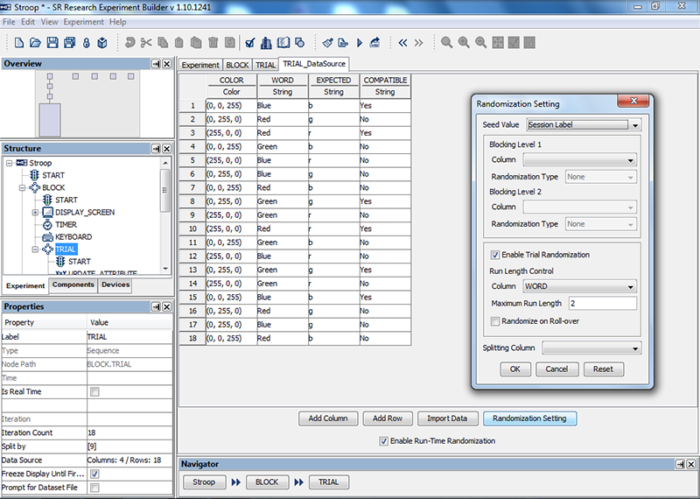This screenshot has width=700, height=499.
Task: Click the Cut scissors toolbar icon
Action: 146,43
